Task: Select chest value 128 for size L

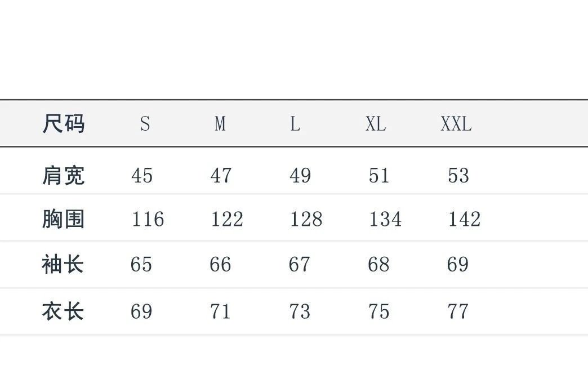Action: [x=306, y=219]
